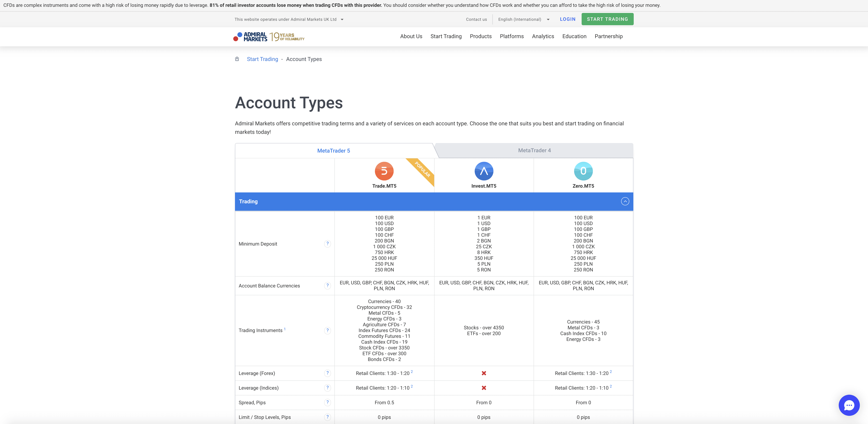Open the Platforms menu
The height and width of the screenshot is (424, 868).
pyautogui.click(x=511, y=36)
